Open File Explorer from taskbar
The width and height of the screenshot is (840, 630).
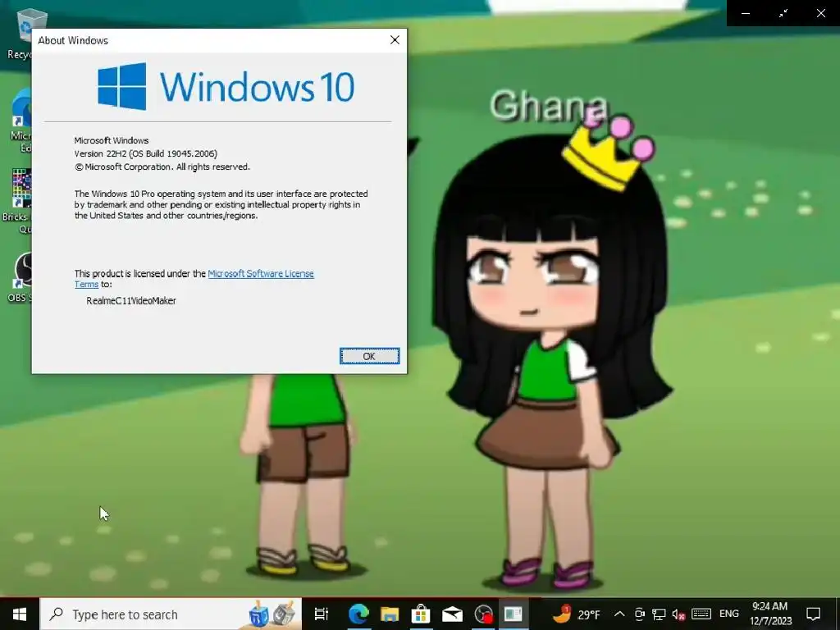(x=390, y=614)
